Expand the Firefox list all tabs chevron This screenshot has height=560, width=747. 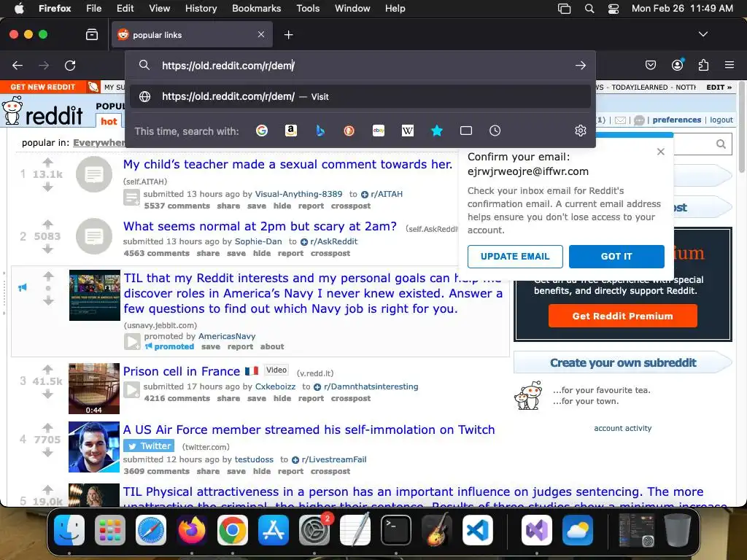coord(703,34)
